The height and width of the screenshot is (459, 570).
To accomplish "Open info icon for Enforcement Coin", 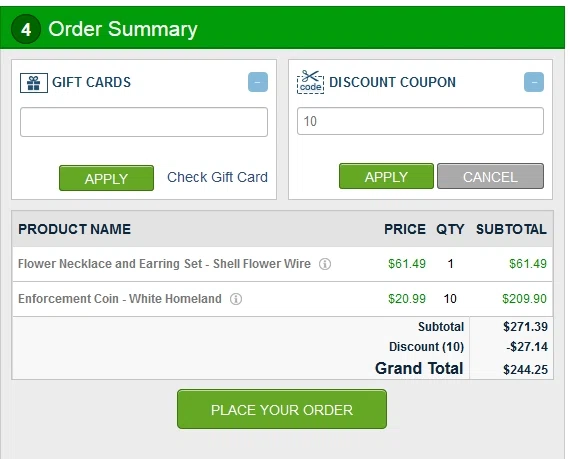I will pyautogui.click(x=236, y=299).
